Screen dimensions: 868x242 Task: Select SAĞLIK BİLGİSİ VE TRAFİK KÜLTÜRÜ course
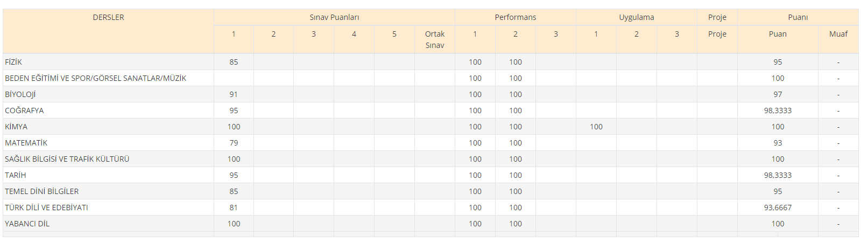tap(67, 159)
